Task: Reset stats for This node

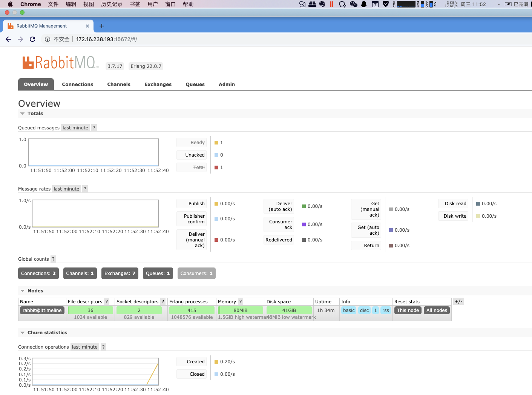Action: [408, 310]
